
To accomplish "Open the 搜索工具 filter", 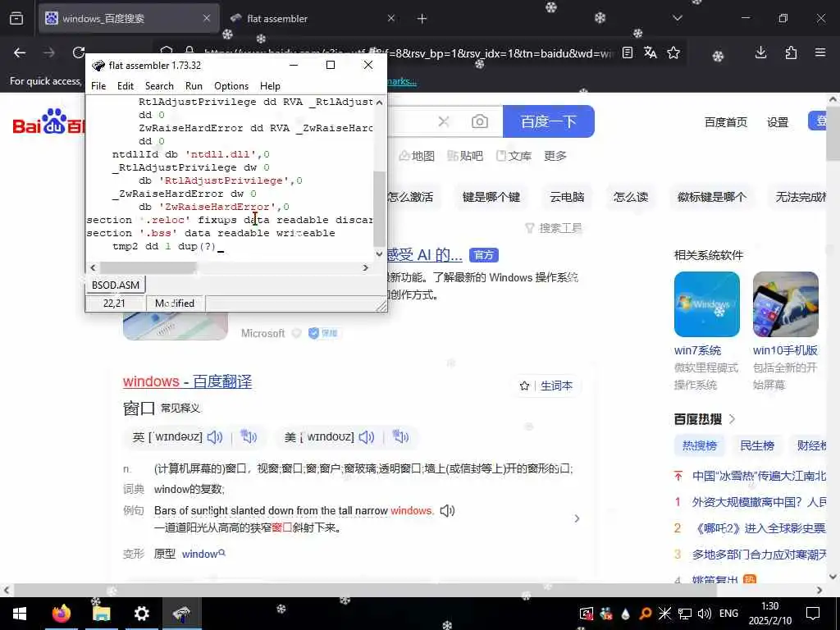I will click(x=554, y=228).
